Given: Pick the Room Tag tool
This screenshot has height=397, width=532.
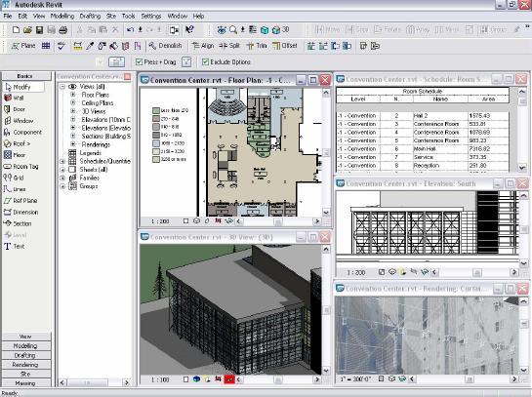Looking at the screenshot, I should coord(21,167).
